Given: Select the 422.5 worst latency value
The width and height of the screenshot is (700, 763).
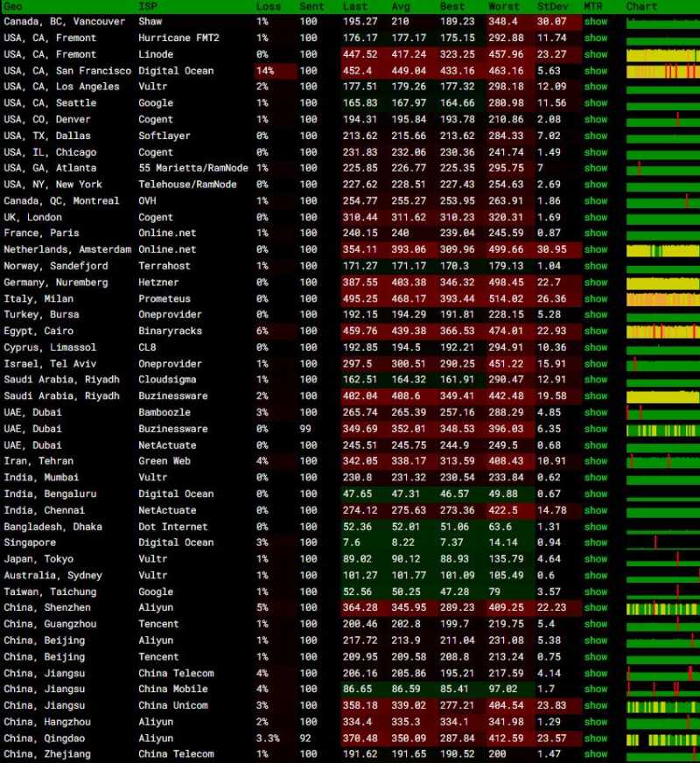Looking at the screenshot, I should (503, 510).
